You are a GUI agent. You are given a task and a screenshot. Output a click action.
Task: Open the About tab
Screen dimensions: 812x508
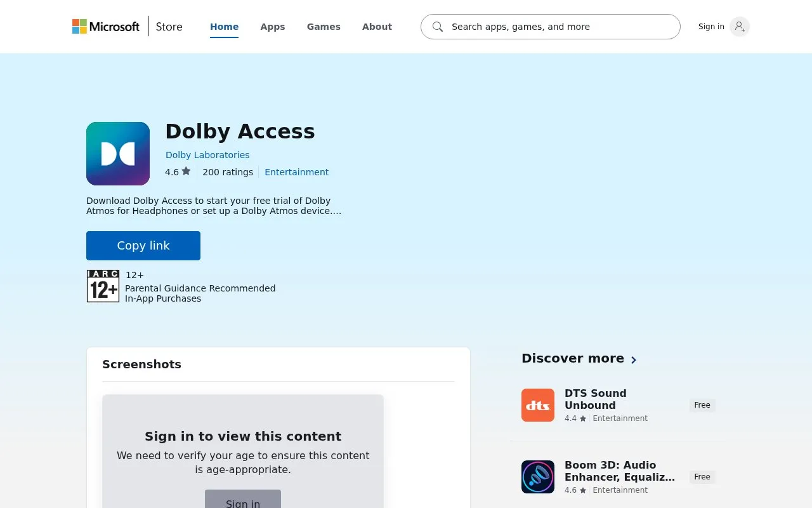[377, 27]
